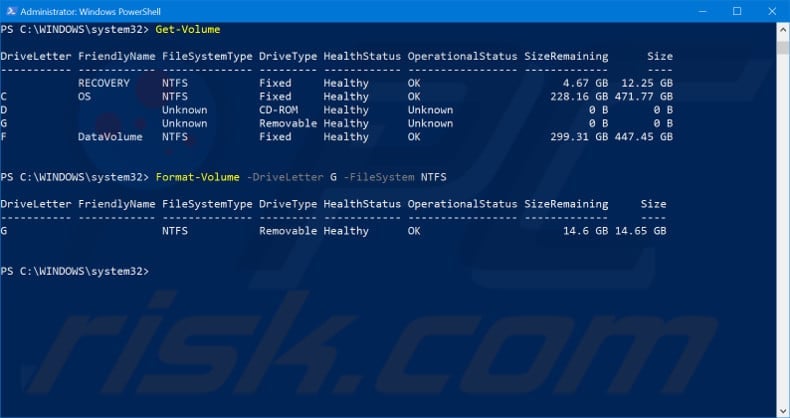Click 'FileSystemType' header in first table
Screen dimensions: 790x418
coord(207,56)
